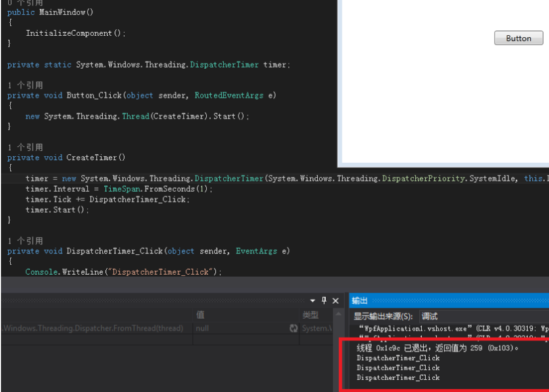
Task: Click the Button in the WPF window
Action: [x=519, y=38]
